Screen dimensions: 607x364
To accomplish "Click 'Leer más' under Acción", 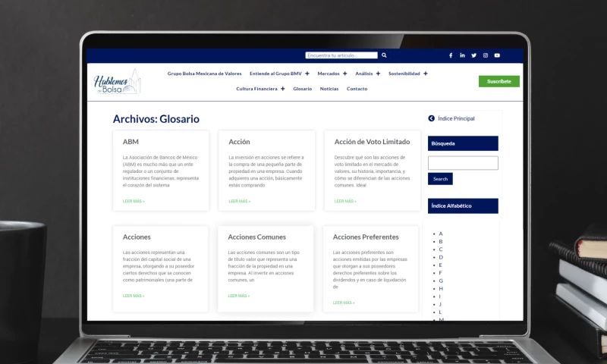I will [x=239, y=201].
